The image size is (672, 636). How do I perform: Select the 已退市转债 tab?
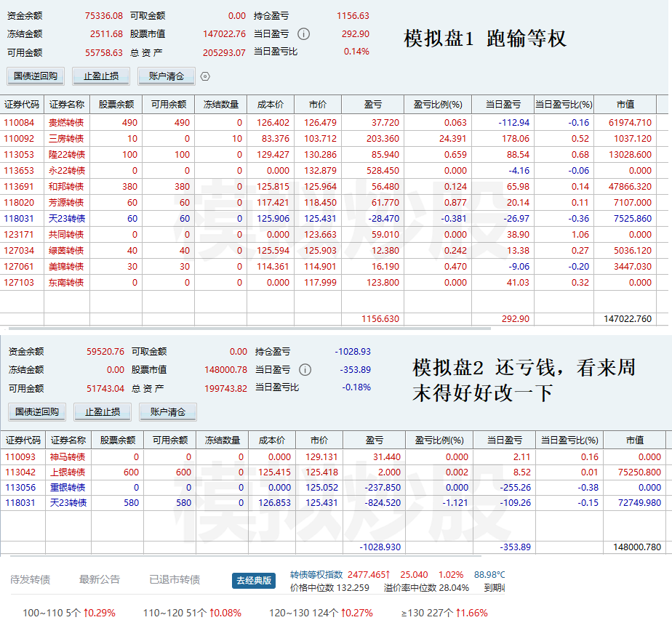[x=175, y=579]
